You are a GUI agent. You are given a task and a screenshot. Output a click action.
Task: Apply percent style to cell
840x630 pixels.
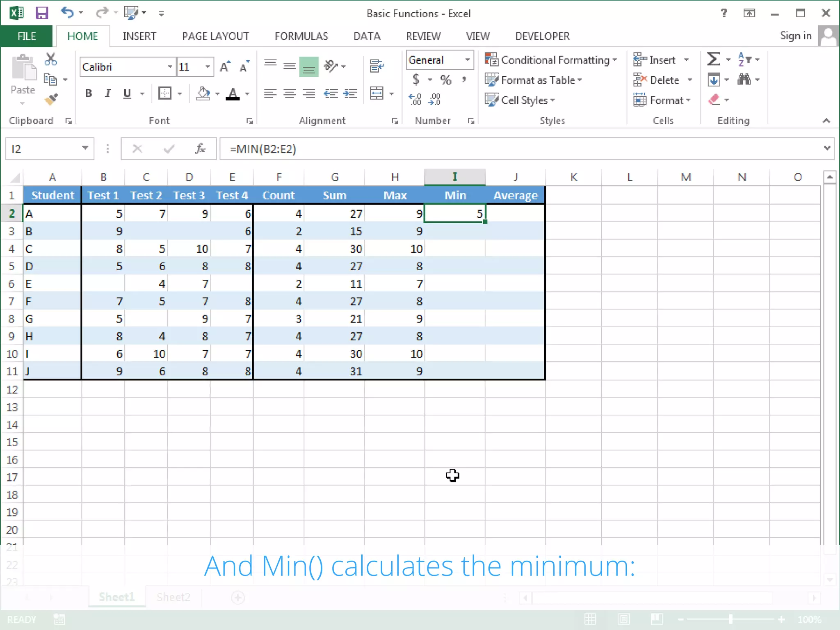[445, 79]
